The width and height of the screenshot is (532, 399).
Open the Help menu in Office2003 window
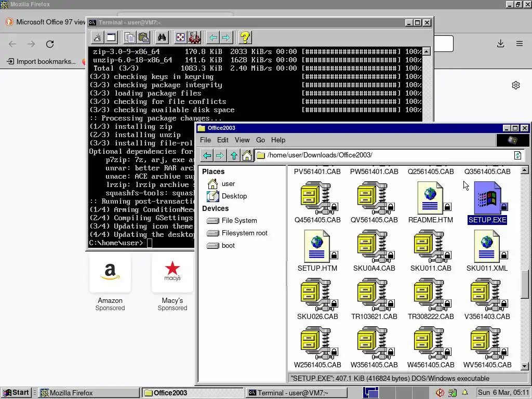(278, 140)
